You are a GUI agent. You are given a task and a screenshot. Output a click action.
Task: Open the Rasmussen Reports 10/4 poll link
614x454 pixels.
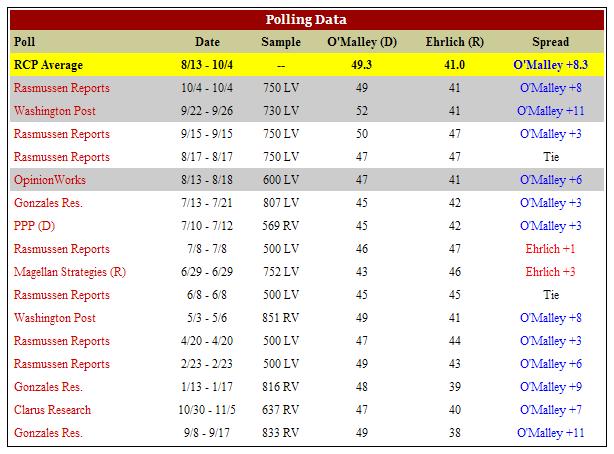61,88
